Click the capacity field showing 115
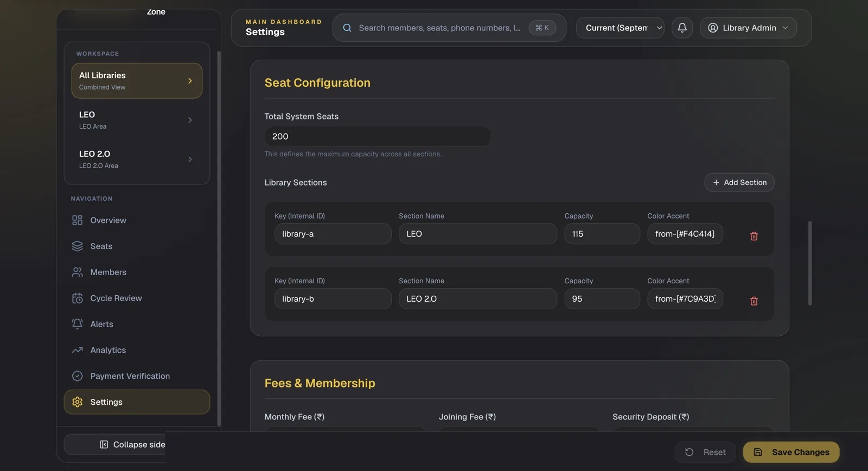 [x=602, y=234]
